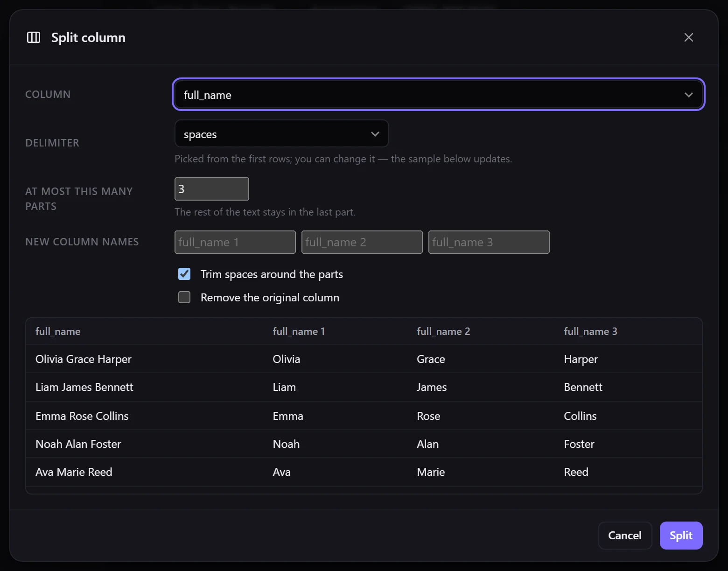Image resolution: width=728 pixels, height=571 pixels.
Task: Close the Split column dialog
Action: [x=688, y=37]
